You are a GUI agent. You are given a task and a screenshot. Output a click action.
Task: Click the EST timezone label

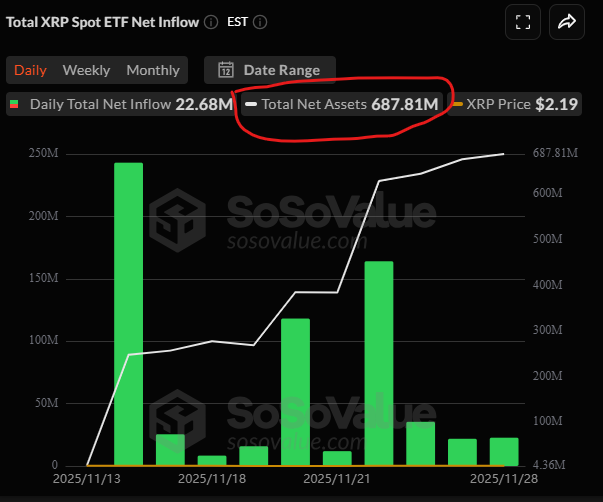click(x=237, y=22)
